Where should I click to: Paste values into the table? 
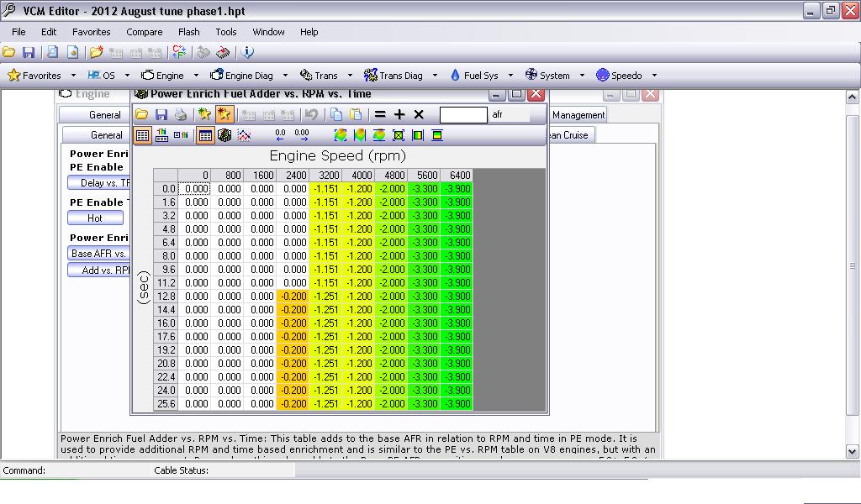[356, 114]
